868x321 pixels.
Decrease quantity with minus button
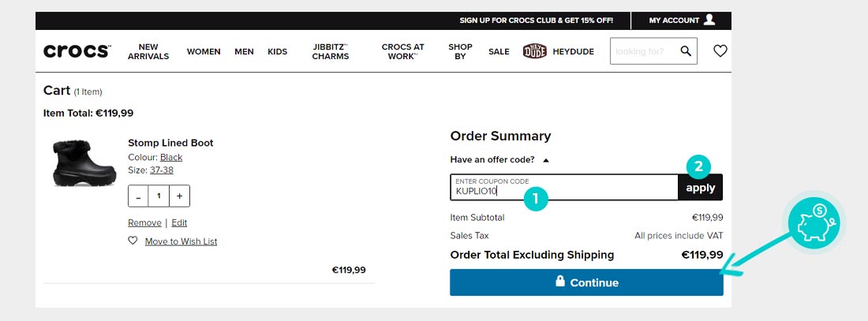[x=139, y=196]
